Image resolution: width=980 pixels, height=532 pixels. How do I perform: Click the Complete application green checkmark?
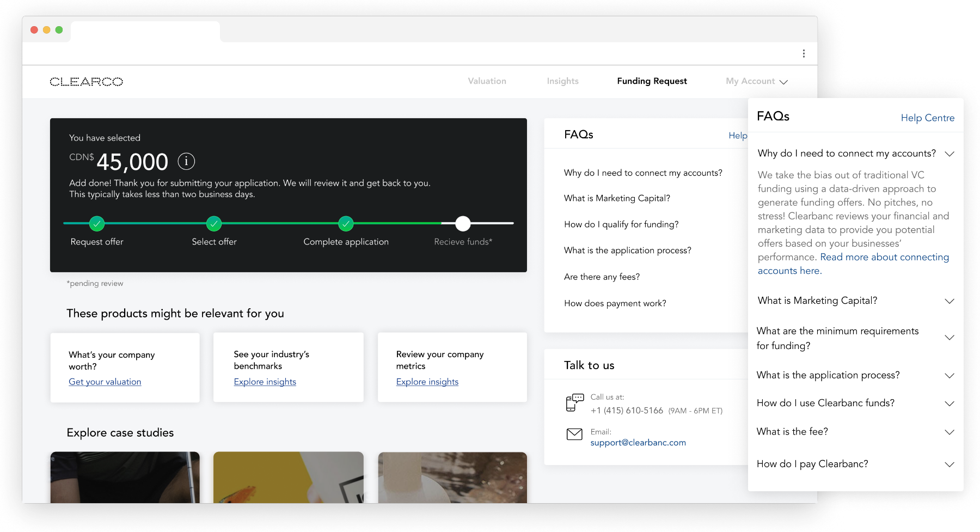point(346,223)
